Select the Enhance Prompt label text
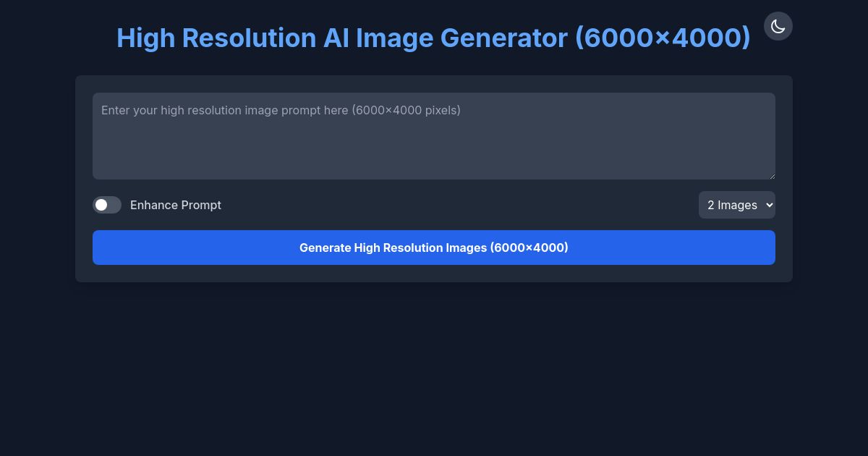 [176, 205]
